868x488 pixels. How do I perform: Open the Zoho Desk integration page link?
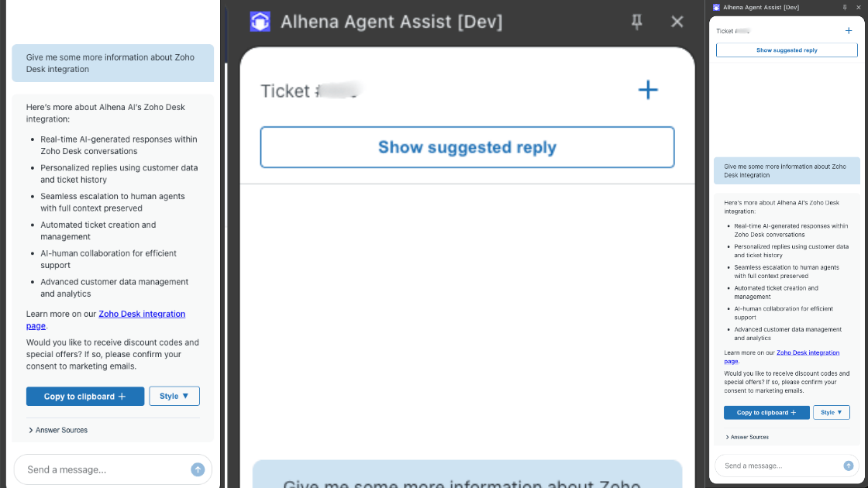[142, 314]
